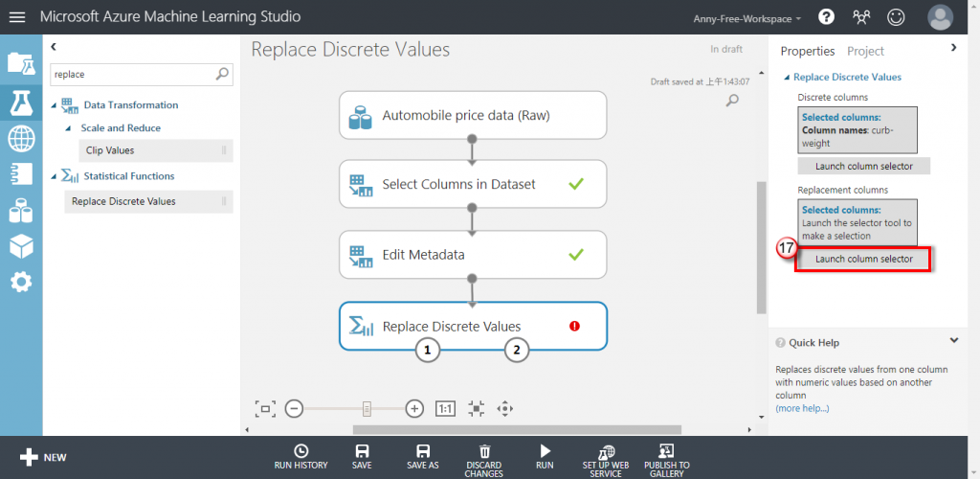Image resolution: width=980 pixels, height=479 pixels.
Task: Click the pan arrows icon
Action: coord(504,409)
